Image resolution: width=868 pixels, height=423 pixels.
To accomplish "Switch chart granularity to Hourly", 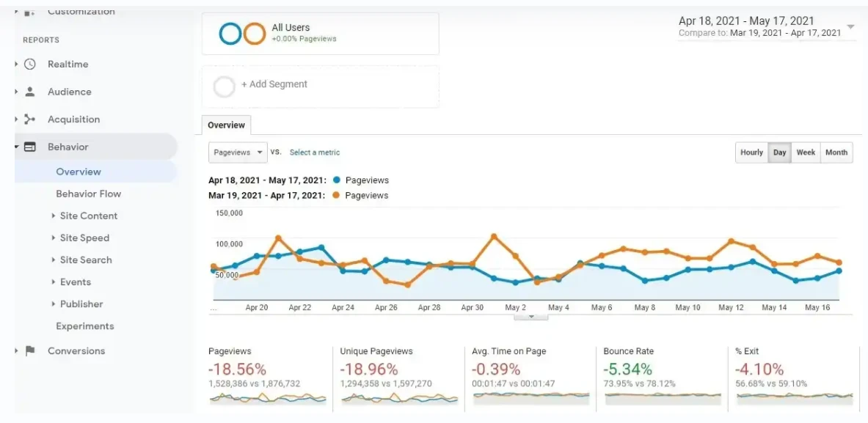I will click(751, 152).
